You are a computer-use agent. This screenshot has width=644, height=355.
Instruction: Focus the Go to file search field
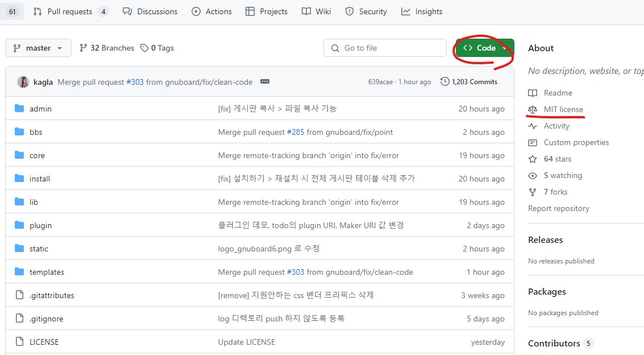pyautogui.click(x=385, y=48)
